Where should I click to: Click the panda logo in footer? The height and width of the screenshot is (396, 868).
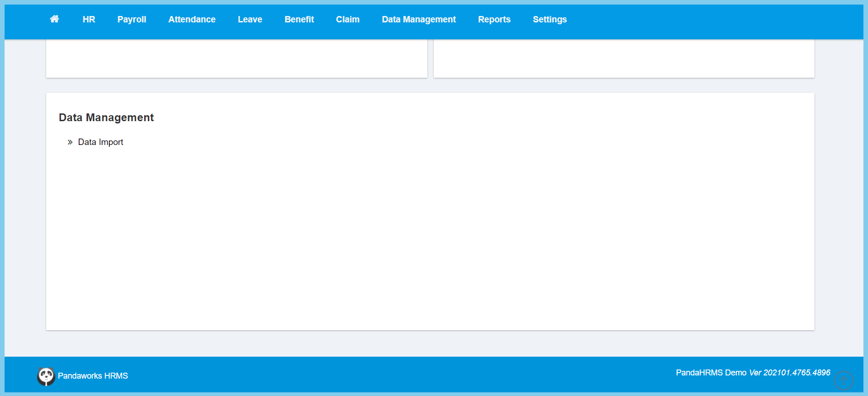(x=46, y=376)
